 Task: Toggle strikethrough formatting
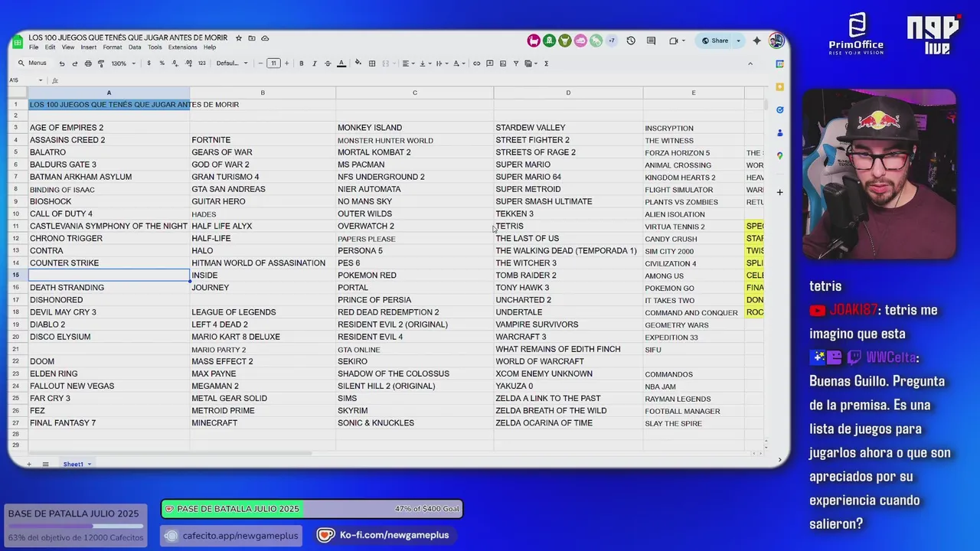(328, 64)
